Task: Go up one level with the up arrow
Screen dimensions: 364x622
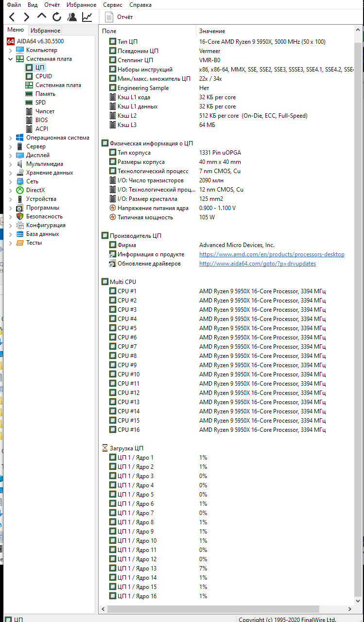Action: coord(42,17)
